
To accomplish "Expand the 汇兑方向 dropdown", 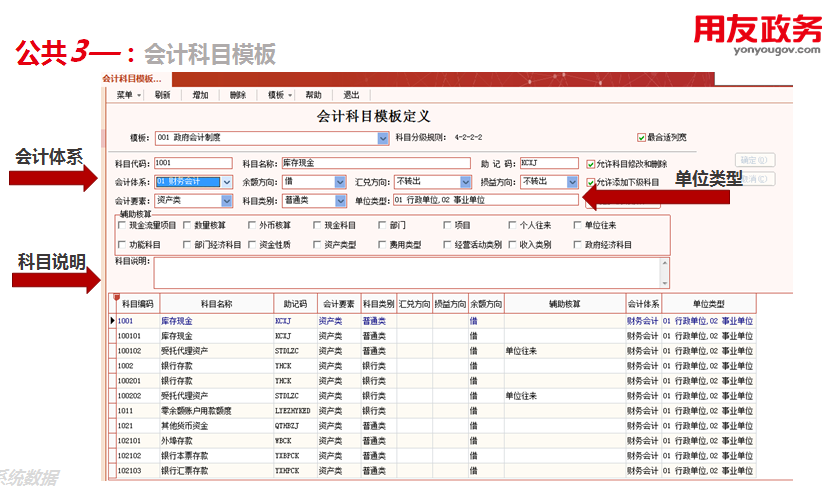I will point(466,182).
